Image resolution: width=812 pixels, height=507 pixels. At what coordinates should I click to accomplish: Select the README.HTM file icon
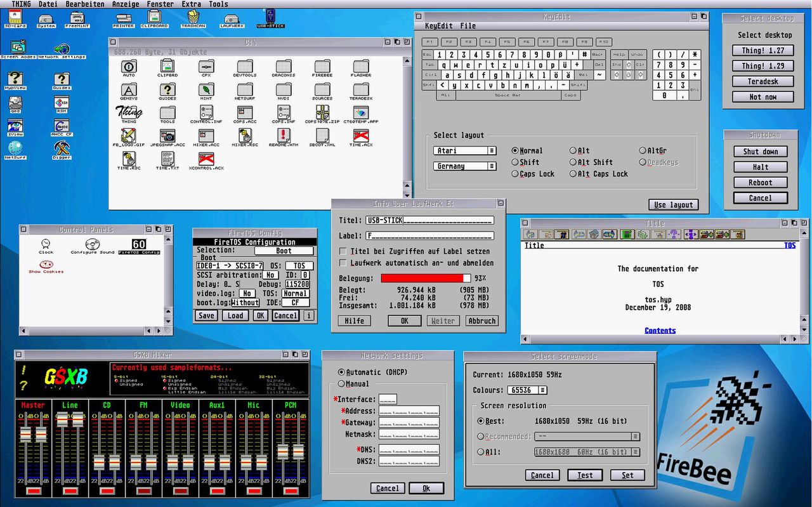tap(284, 136)
